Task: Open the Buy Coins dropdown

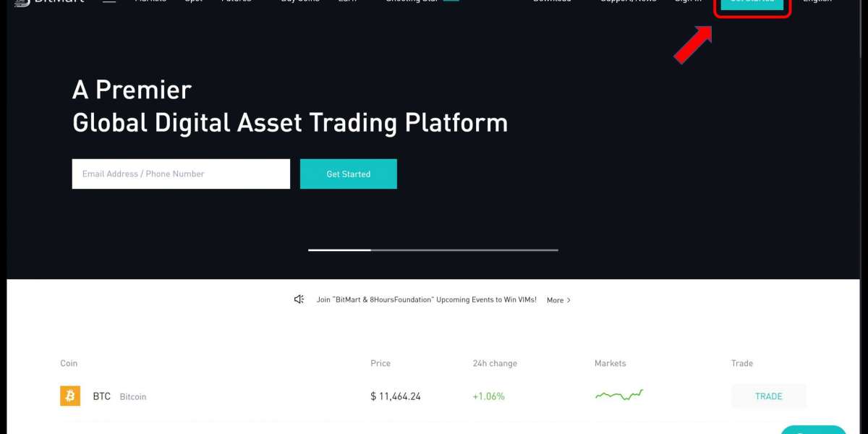Action: (x=299, y=2)
